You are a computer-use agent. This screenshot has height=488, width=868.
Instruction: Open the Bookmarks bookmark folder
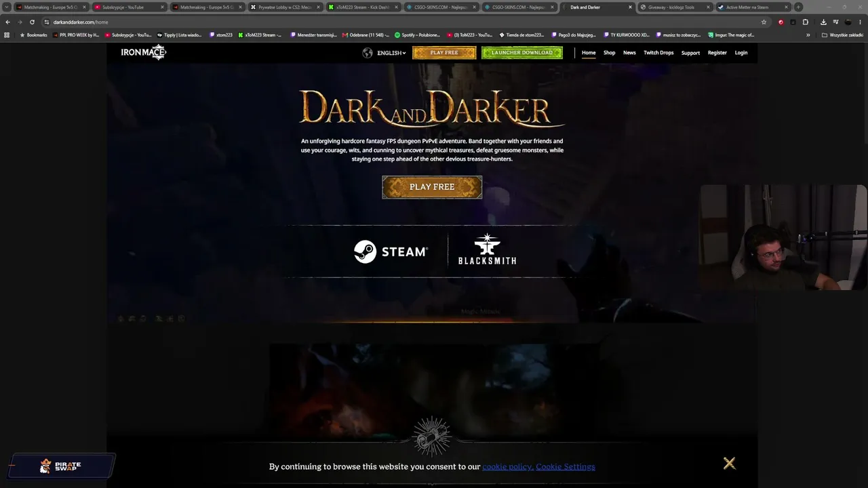coord(34,35)
